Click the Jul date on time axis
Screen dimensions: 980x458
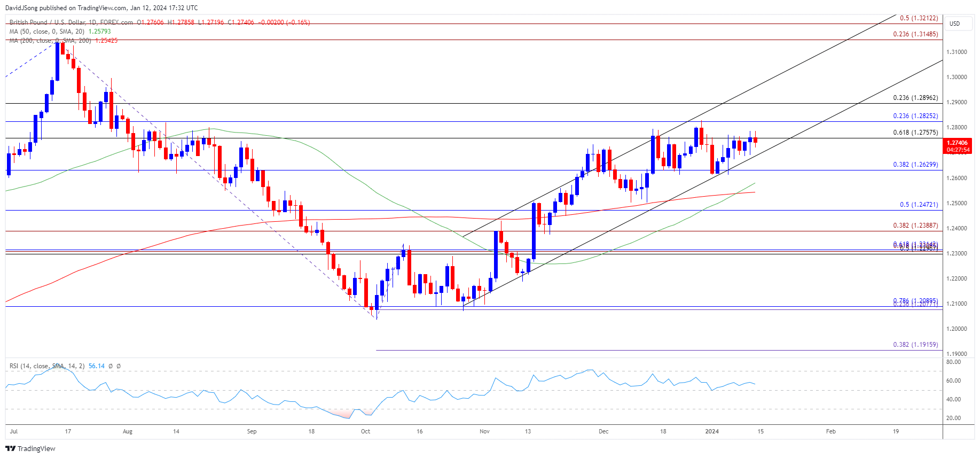[x=13, y=431]
